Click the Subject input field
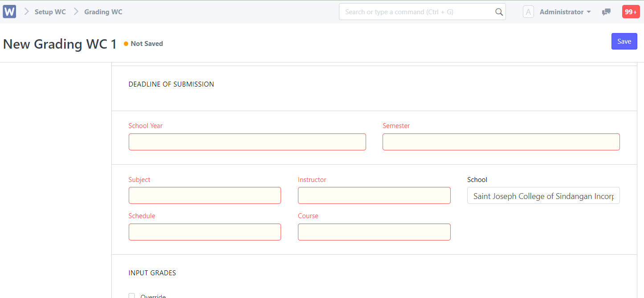 [205, 195]
